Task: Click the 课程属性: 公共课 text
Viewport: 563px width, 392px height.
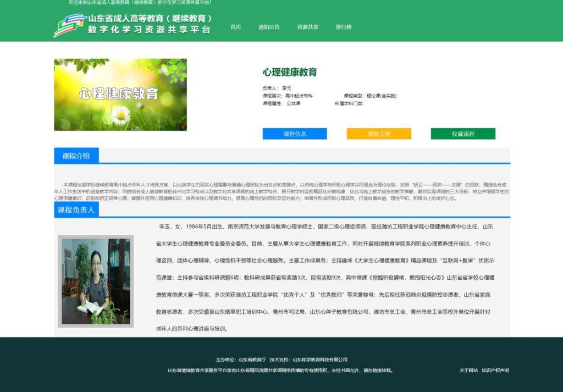Action: tap(281, 103)
